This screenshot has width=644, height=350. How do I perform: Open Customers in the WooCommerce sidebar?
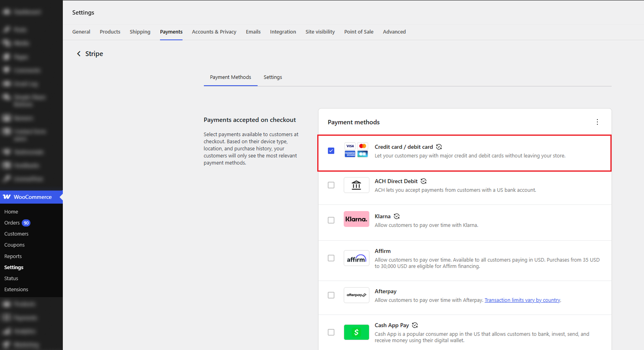16,234
